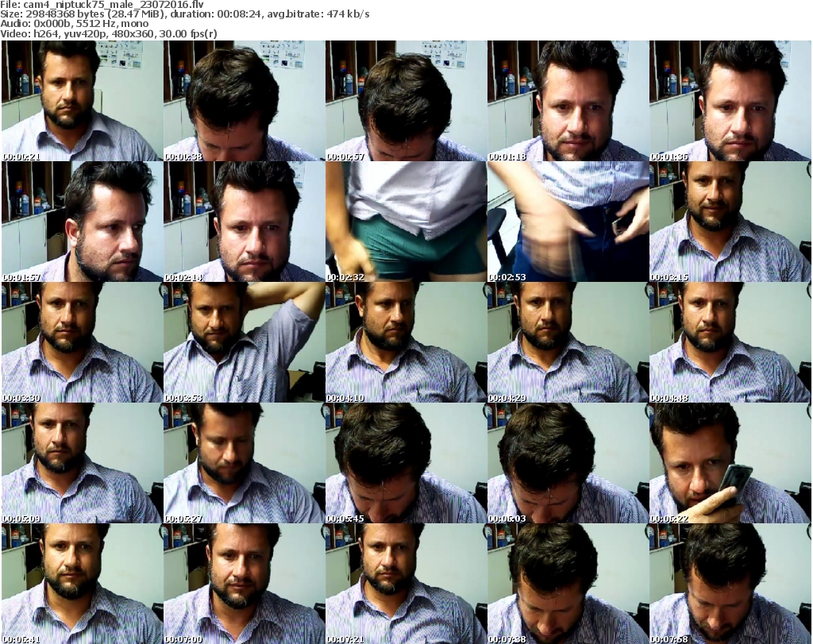Image resolution: width=813 pixels, height=644 pixels.
Task: Open the 00:01:36 preview frame
Action: point(730,101)
